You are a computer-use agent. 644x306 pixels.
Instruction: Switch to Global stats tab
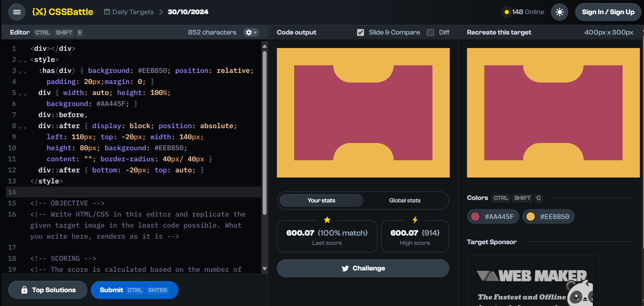pyautogui.click(x=405, y=200)
